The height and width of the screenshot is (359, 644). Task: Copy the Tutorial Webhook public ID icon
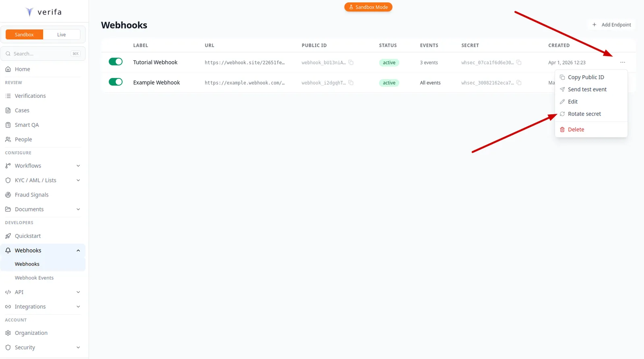[x=351, y=62]
